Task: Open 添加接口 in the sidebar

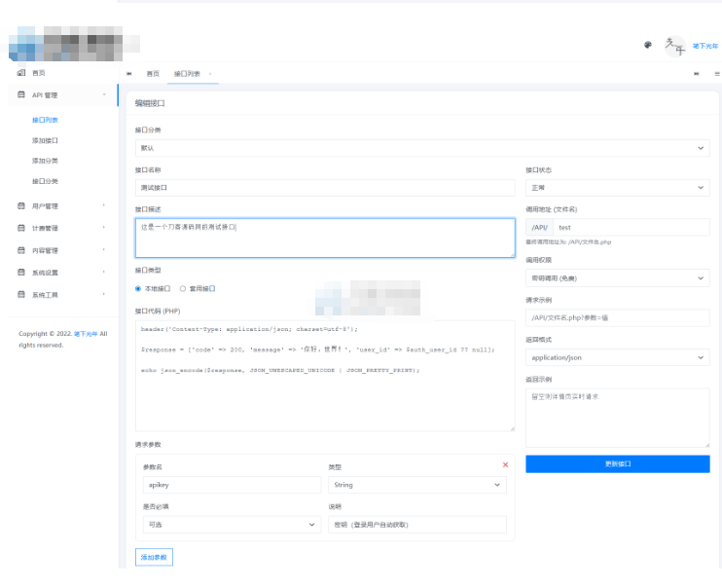Action: point(45,140)
